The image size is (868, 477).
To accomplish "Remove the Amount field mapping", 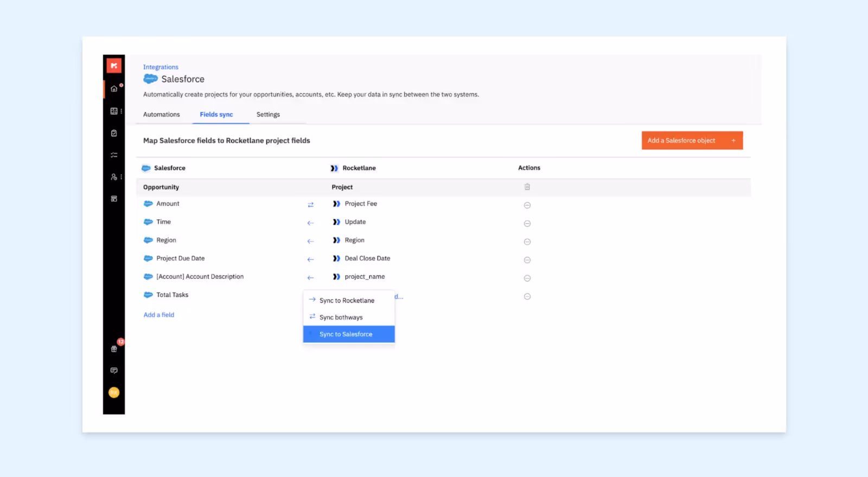I will [x=527, y=205].
